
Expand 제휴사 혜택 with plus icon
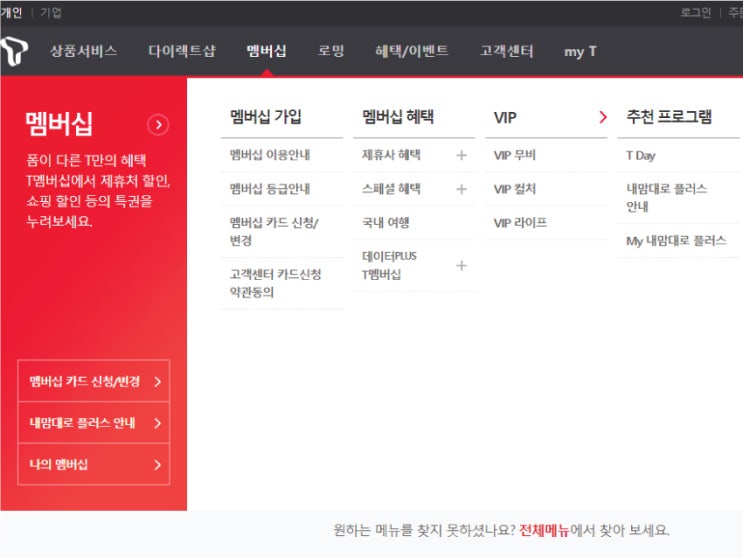coord(461,156)
